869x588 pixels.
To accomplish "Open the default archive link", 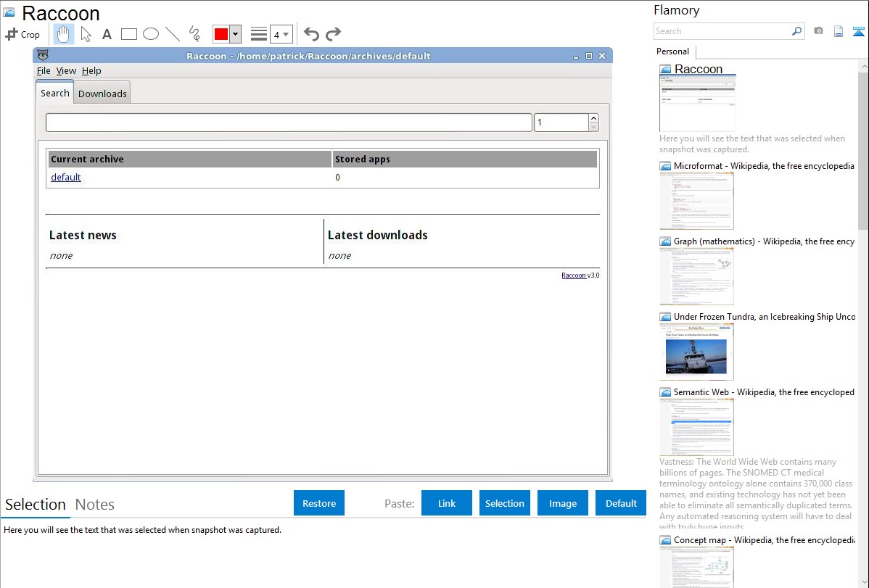I will click(x=66, y=178).
